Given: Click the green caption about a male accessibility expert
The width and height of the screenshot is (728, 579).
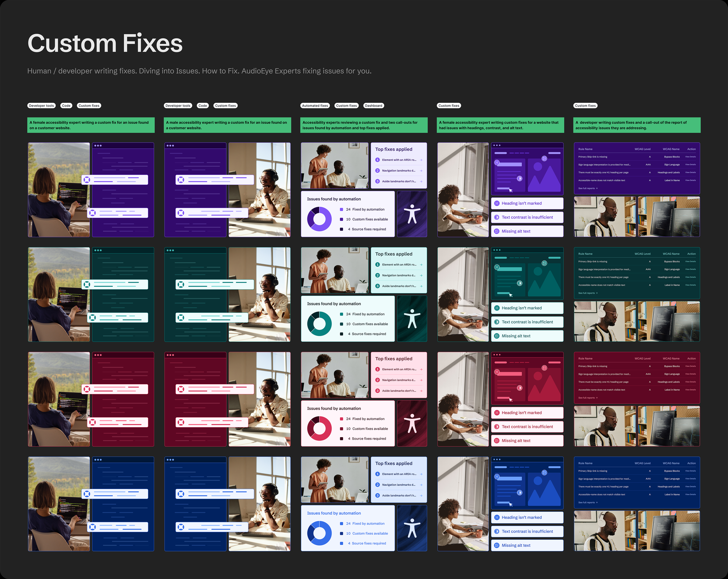Looking at the screenshot, I should click(x=227, y=125).
